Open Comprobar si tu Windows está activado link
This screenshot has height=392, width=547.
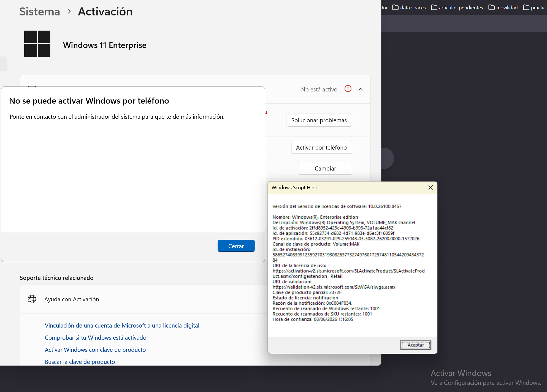96,337
